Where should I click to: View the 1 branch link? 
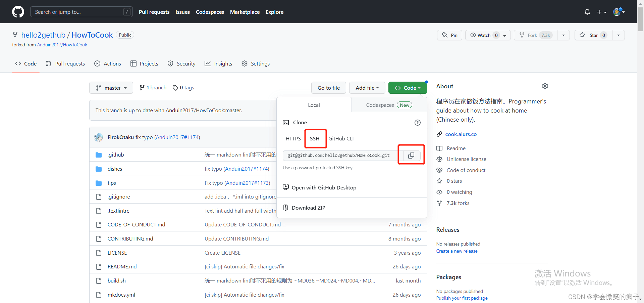click(153, 88)
